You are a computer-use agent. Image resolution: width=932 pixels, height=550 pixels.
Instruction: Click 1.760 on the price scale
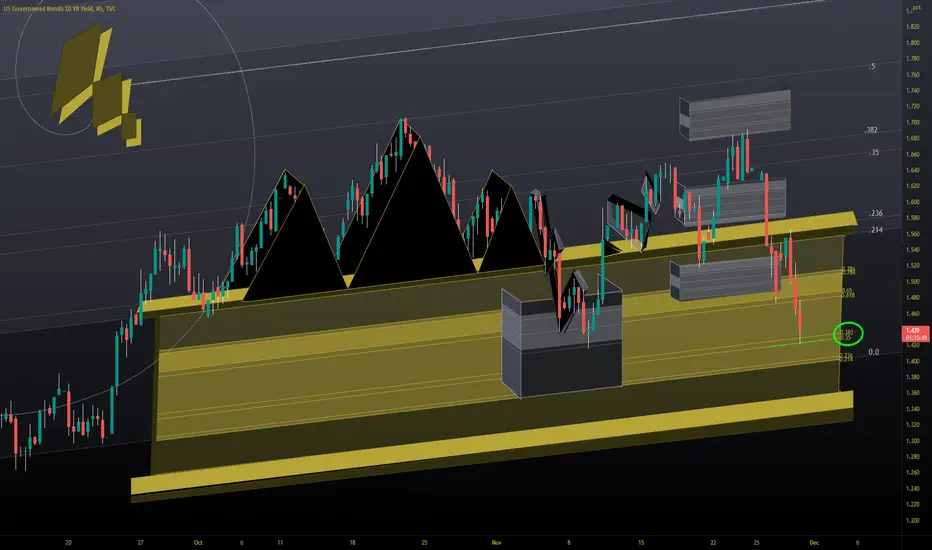[912, 75]
